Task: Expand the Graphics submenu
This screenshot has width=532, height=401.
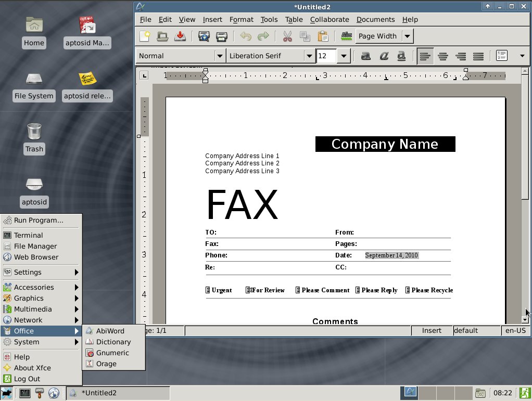Action: [41, 299]
